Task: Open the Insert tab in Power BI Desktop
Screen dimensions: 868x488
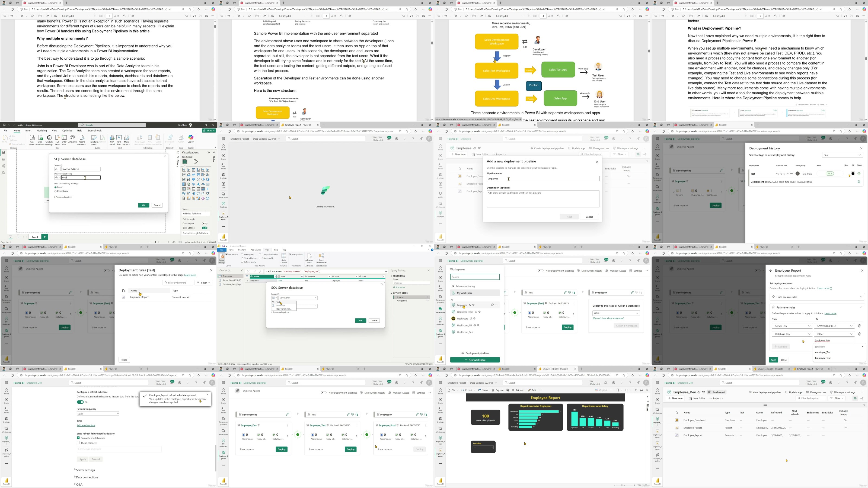Action: pos(28,131)
